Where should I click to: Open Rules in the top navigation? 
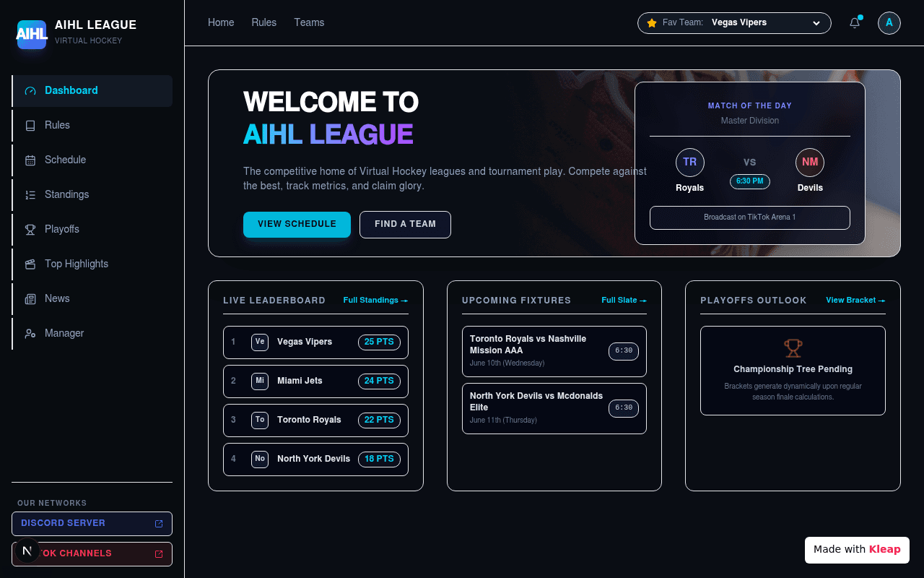click(x=264, y=22)
